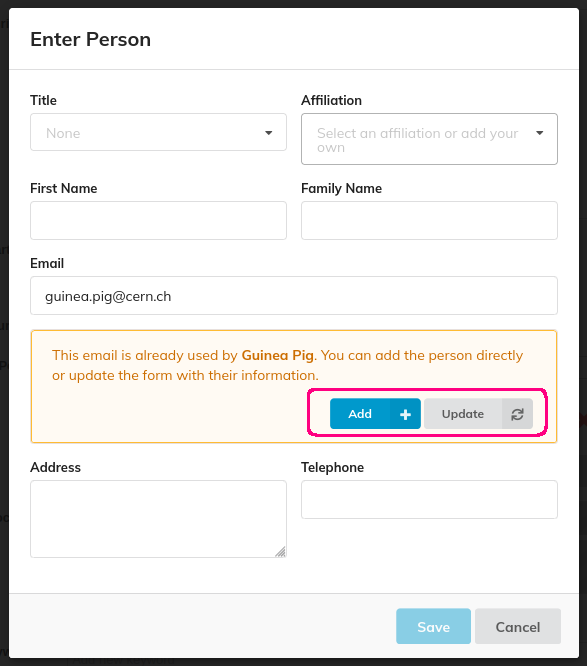This screenshot has width=587, height=666.
Task: Click the plus icon on Add button
Action: point(405,414)
